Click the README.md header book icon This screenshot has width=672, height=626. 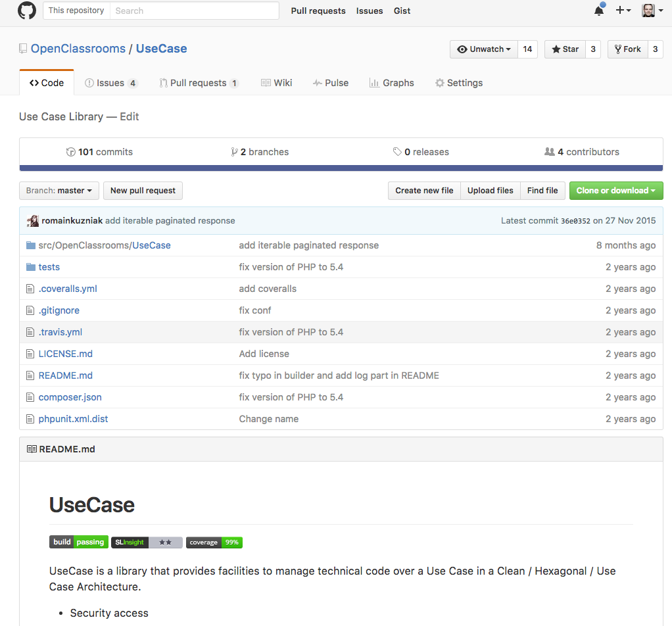pyautogui.click(x=32, y=449)
